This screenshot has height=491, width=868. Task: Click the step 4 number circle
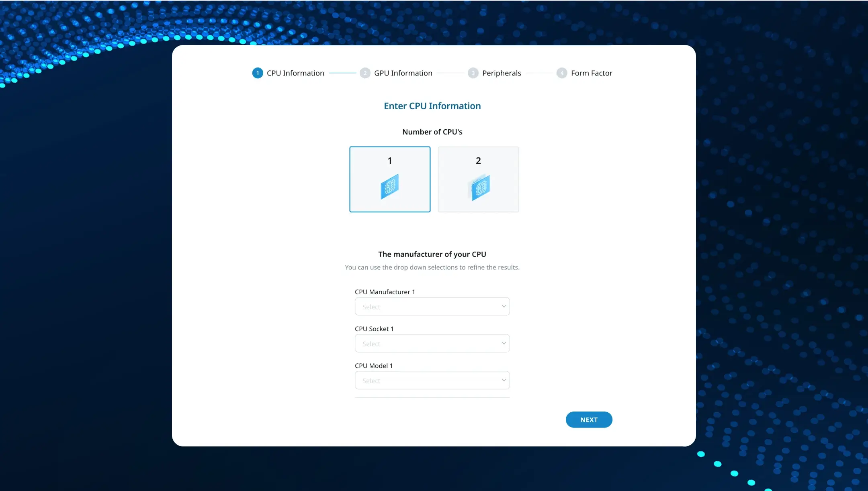click(562, 73)
